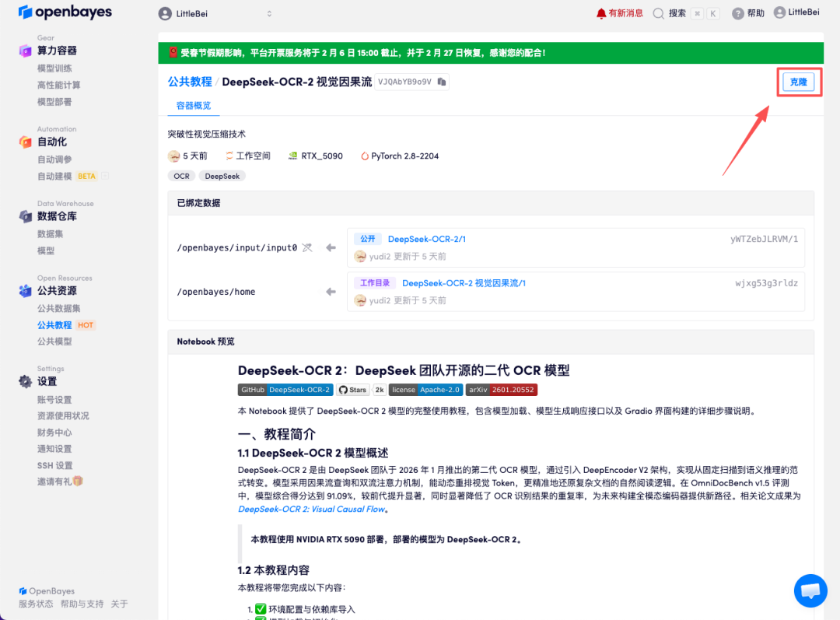
Task: Open 数据集 in sidebar
Action: [51, 233]
